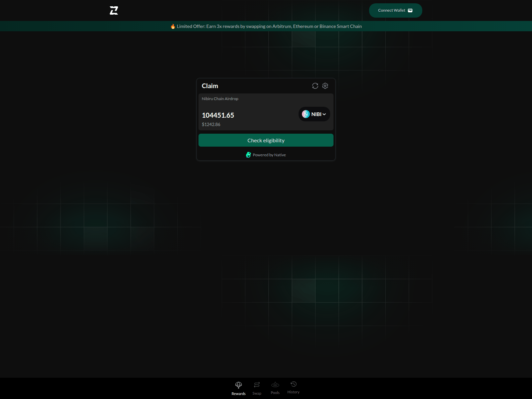Click the Check eligibility button

tap(266, 140)
